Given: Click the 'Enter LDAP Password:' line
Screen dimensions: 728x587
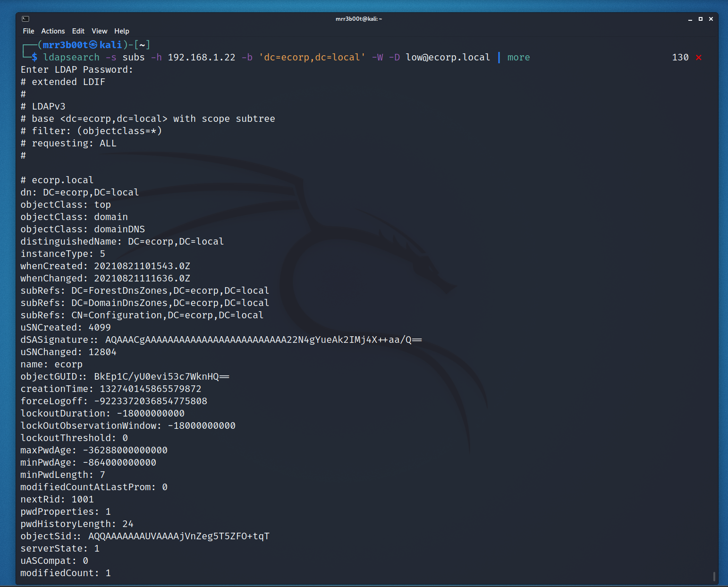Looking at the screenshot, I should click(77, 69).
